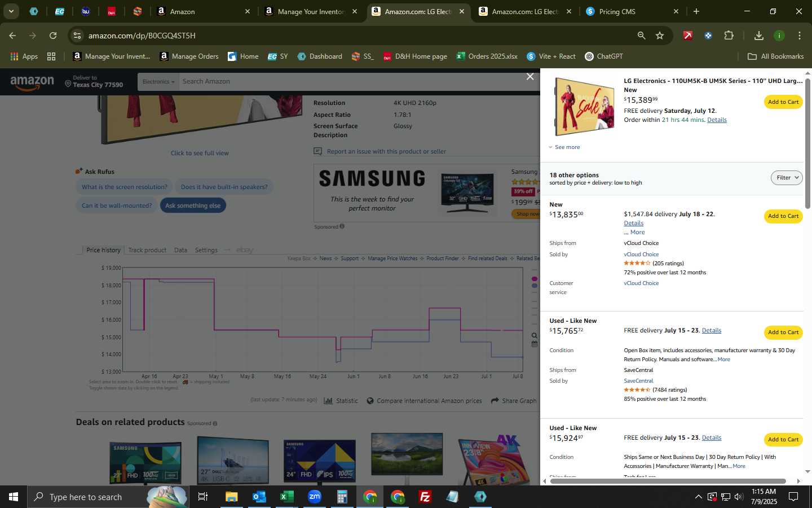
Task: Click the offers panel vertical scrollbar
Action: (807, 144)
